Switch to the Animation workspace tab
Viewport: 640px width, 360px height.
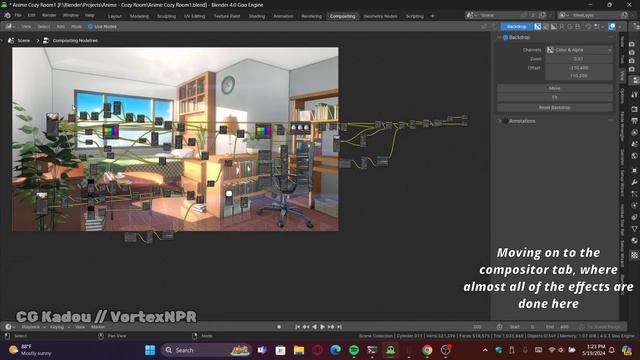pos(283,16)
